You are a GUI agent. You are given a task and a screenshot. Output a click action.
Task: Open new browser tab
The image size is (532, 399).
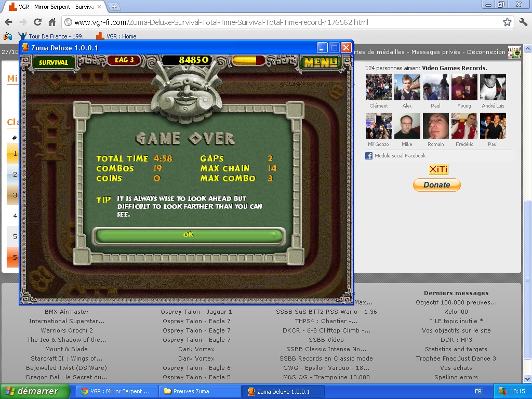(x=114, y=7)
